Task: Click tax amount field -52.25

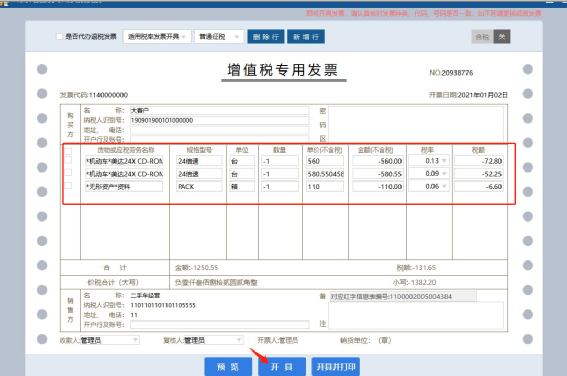Action: pyautogui.click(x=479, y=174)
